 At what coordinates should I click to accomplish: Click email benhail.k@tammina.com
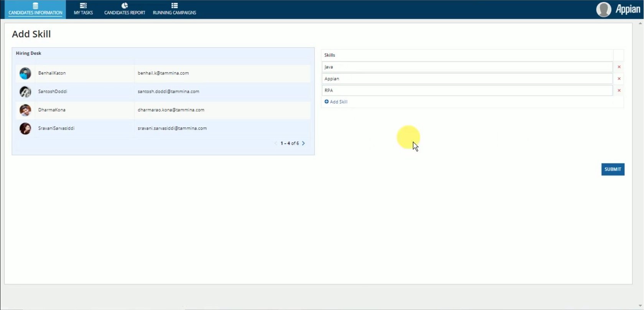coord(163,73)
